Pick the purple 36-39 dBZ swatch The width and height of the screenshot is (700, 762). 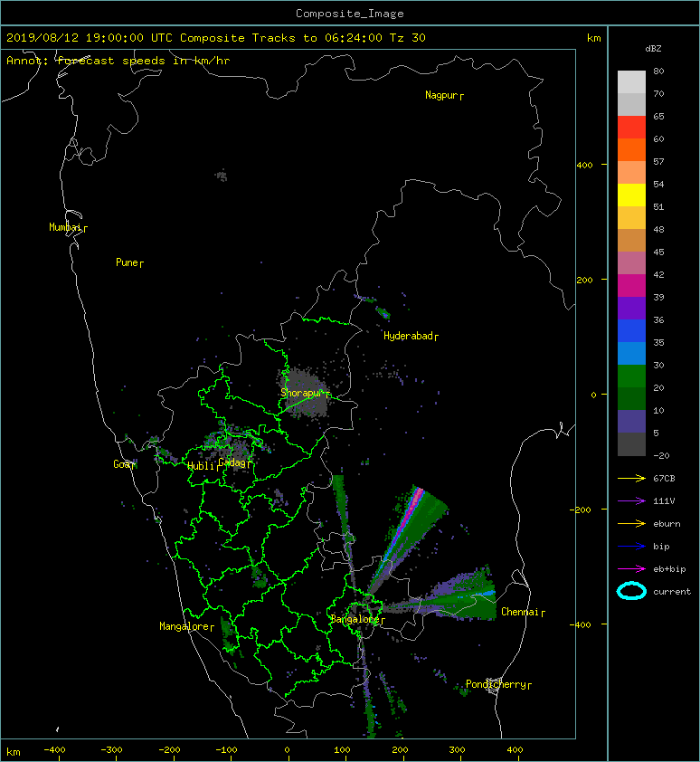pyautogui.click(x=631, y=308)
